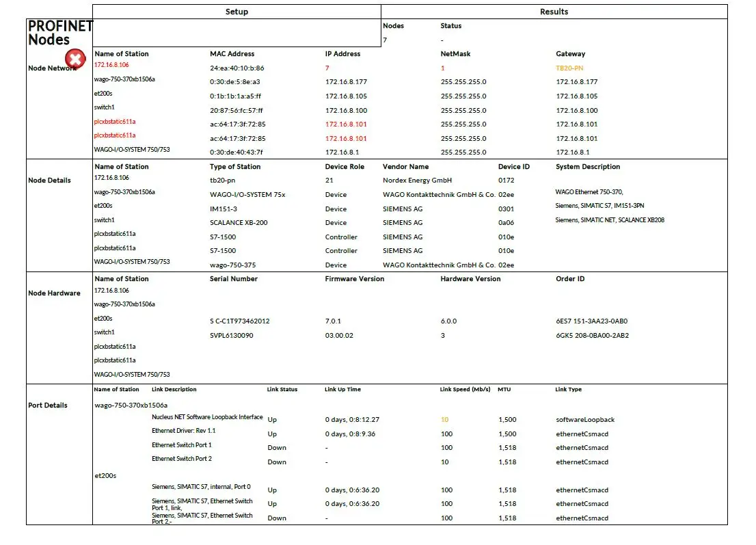Click firmware version 03.00.02
Screen dimensions: 756x545
tap(339, 336)
